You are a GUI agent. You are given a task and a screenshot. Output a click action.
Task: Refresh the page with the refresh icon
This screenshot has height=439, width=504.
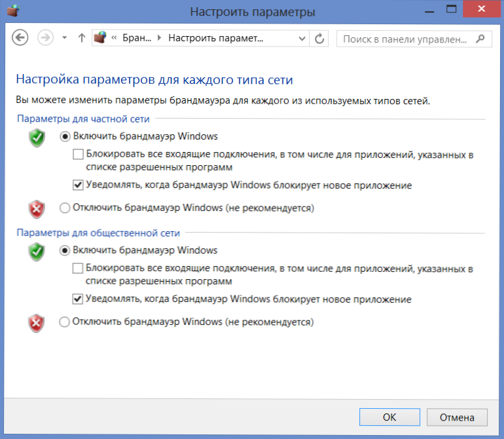(319, 39)
